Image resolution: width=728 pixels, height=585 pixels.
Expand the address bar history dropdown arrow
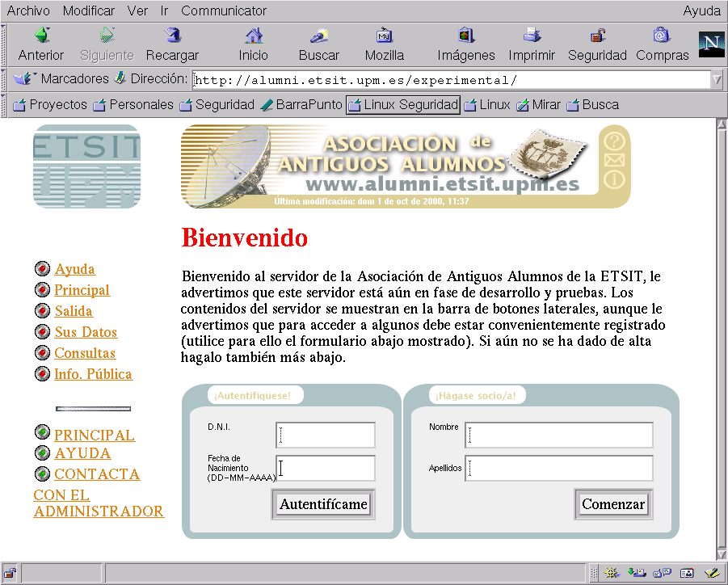(x=717, y=80)
